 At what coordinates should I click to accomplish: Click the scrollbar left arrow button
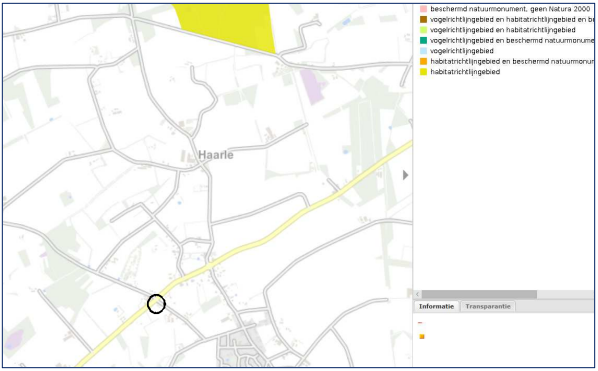tap(417, 294)
